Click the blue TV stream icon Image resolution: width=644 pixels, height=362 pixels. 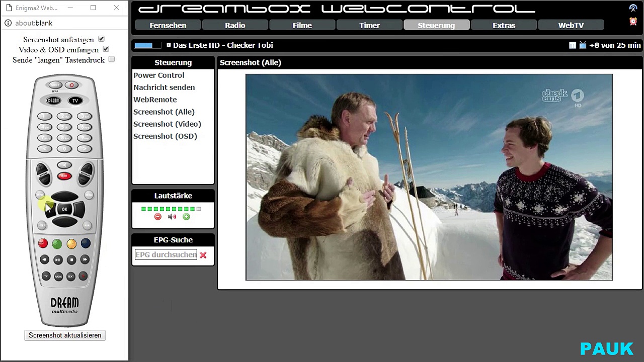coord(583,45)
